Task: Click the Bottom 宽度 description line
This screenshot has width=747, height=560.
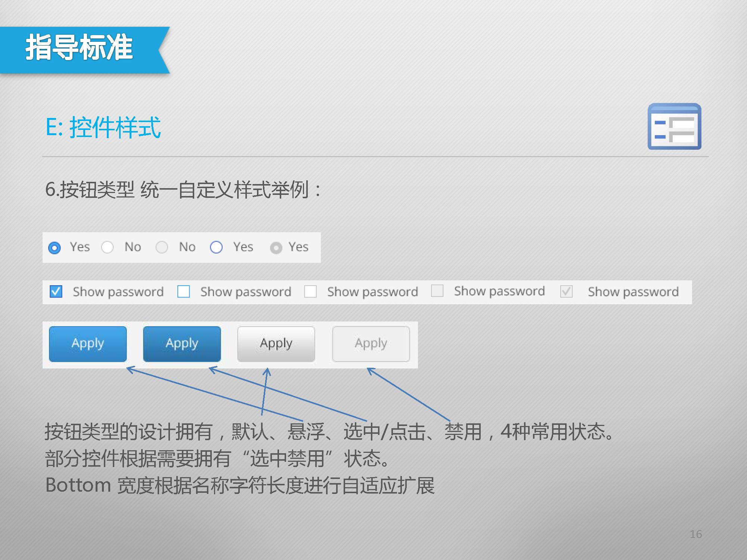Action: pyautogui.click(x=240, y=485)
